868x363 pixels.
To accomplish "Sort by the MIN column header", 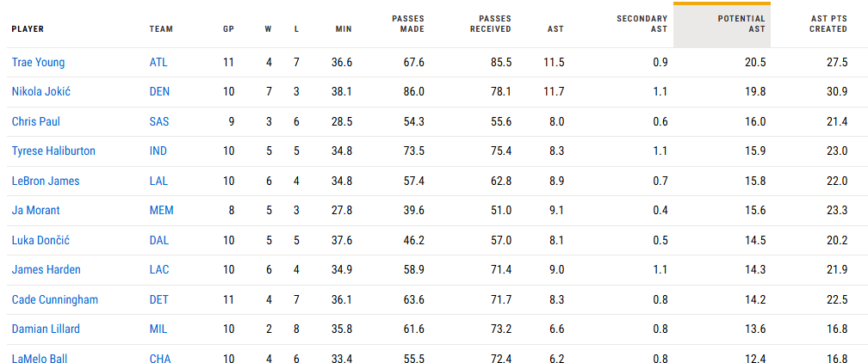I will (x=344, y=29).
